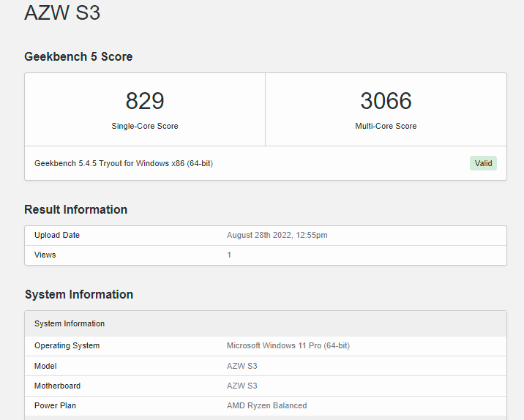This screenshot has height=420, width=524.
Task: Click the Model row label
Action: tap(45, 366)
